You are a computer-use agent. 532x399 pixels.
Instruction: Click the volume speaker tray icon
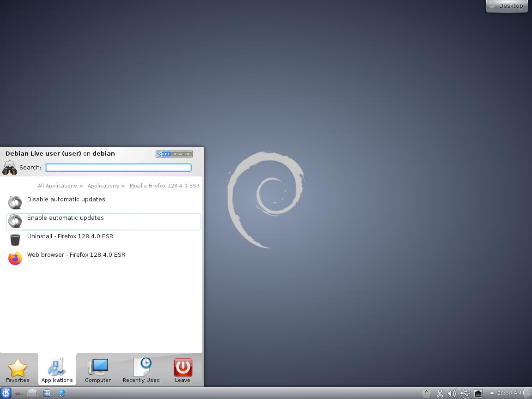pyautogui.click(x=452, y=393)
